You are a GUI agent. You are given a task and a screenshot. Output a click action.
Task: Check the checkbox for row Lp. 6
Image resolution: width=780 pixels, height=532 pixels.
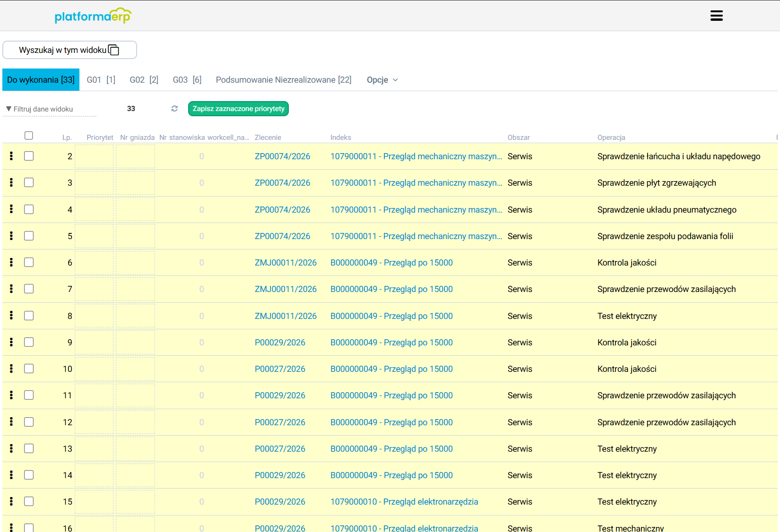tap(29, 262)
